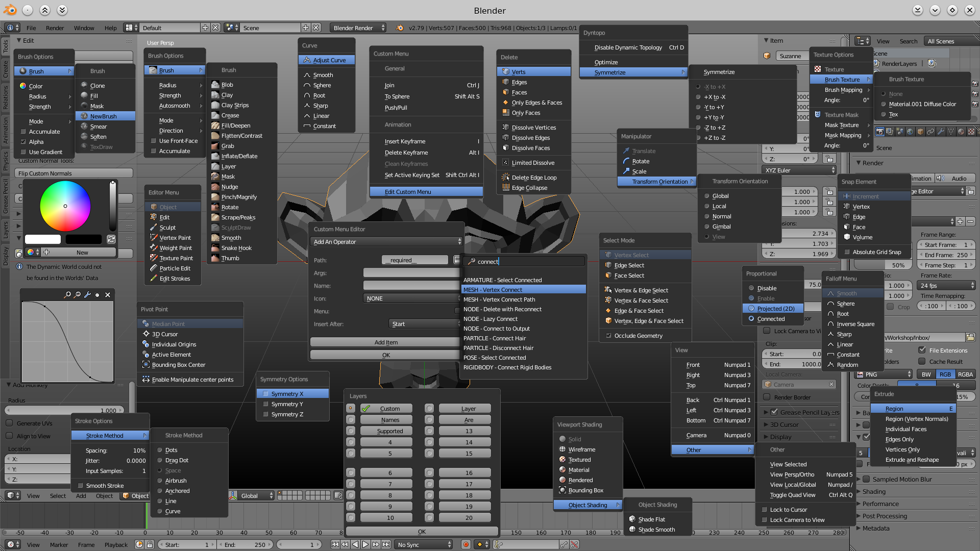Click the Projected 2D falloff icon
The width and height of the screenshot is (980, 551).
[x=752, y=308]
